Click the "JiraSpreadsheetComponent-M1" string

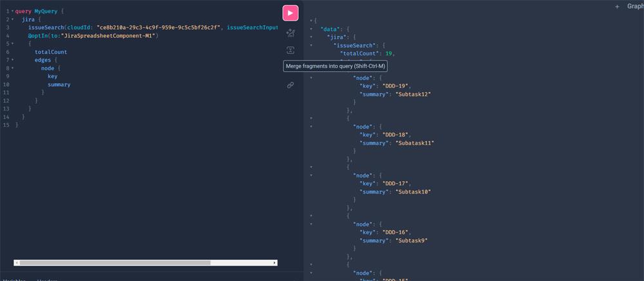pos(108,36)
